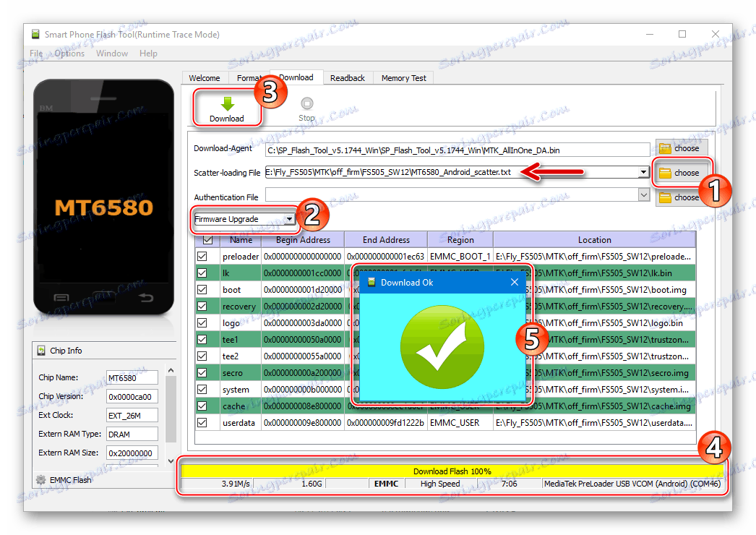Click the yellow Download Flash progress bar
The image size is (756, 535).
pyautogui.click(x=452, y=471)
